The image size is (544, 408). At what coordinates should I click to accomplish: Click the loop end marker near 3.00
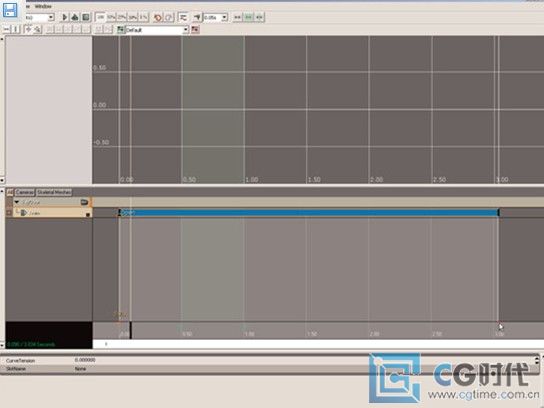tap(499, 323)
